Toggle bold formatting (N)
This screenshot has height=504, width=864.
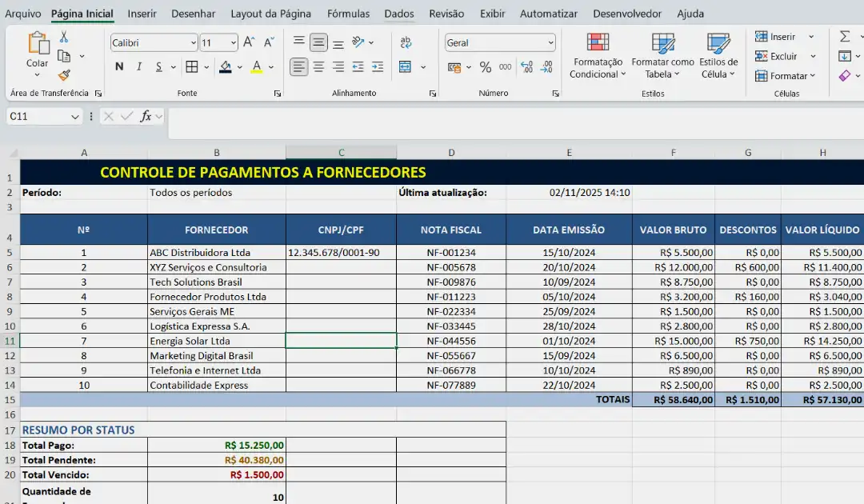click(119, 67)
